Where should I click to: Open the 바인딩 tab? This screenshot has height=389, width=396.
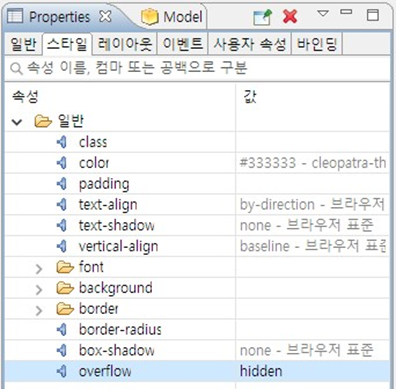(317, 44)
